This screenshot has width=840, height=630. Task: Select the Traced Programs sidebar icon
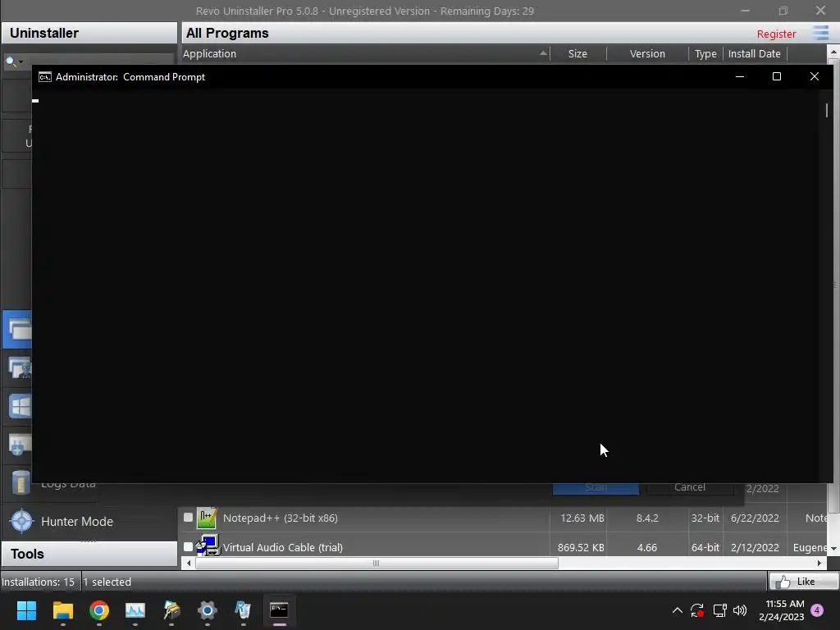[x=20, y=368]
